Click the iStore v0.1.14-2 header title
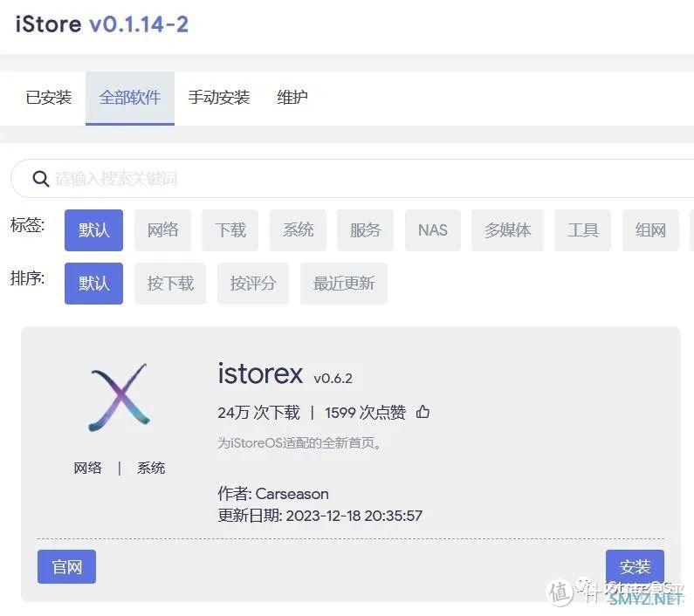694x616 pixels. (x=102, y=24)
